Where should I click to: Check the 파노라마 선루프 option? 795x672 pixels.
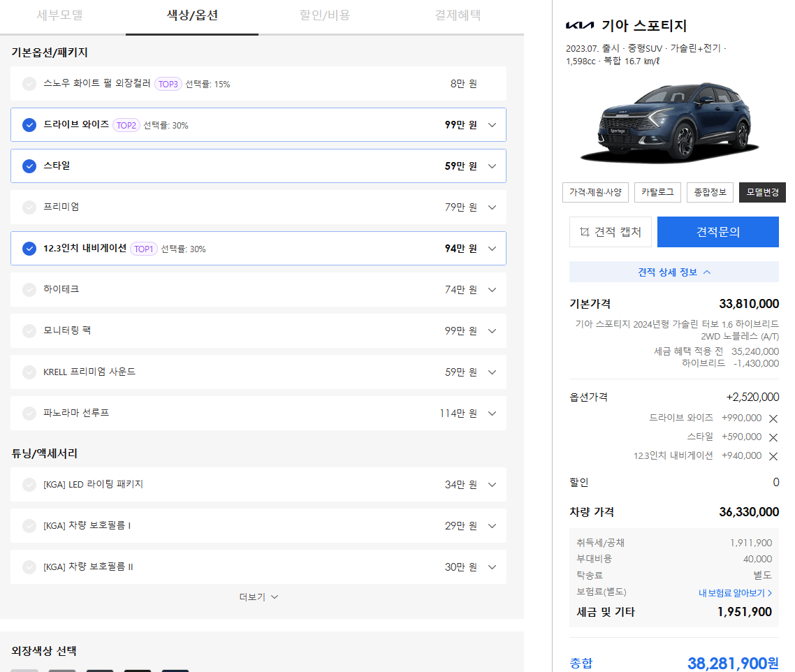tap(29, 414)
